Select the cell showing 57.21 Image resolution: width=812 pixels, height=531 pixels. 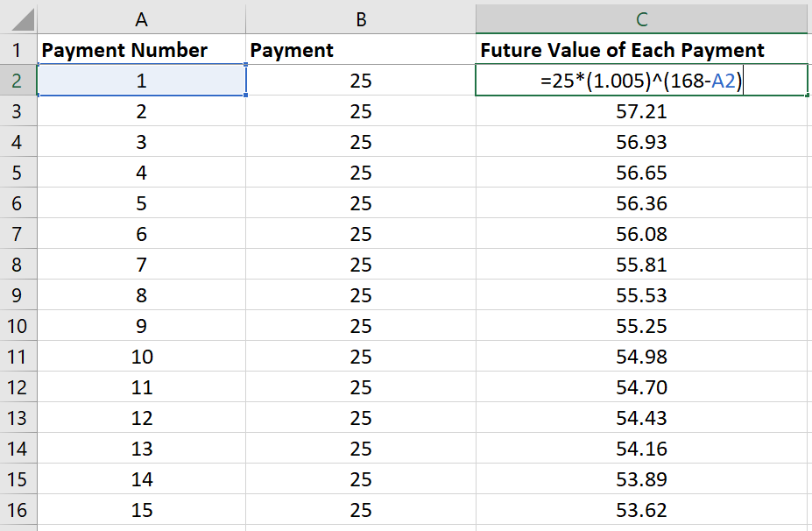point(641,111)
